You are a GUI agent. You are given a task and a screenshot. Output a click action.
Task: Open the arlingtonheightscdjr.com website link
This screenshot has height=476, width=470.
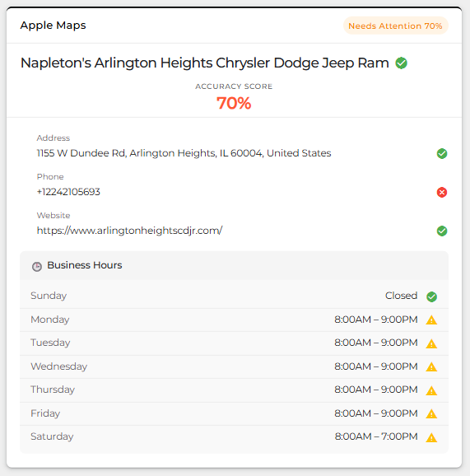[x=129, y=231]
